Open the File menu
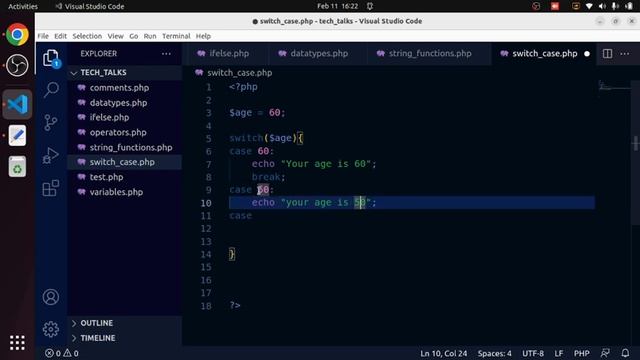Image resolution: width=640 pixels, height=360 pixels. point(43,36)
